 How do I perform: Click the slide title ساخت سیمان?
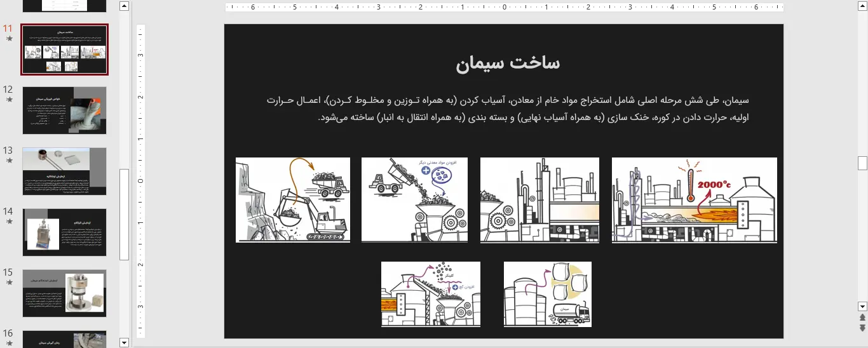click(508, 63)
